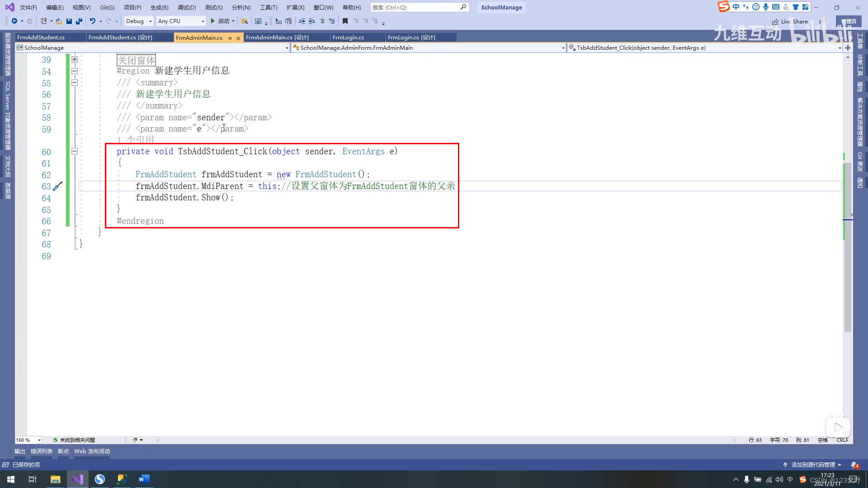Decrease line indent toolbar icon

[x=302, y=21]
